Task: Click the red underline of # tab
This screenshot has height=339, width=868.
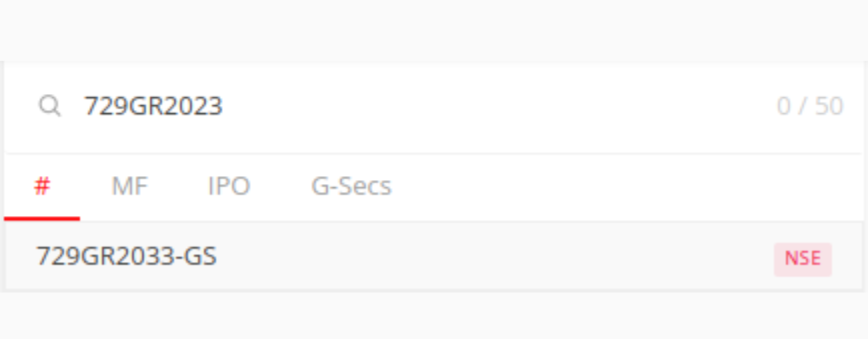Action: tap(42, 219)
